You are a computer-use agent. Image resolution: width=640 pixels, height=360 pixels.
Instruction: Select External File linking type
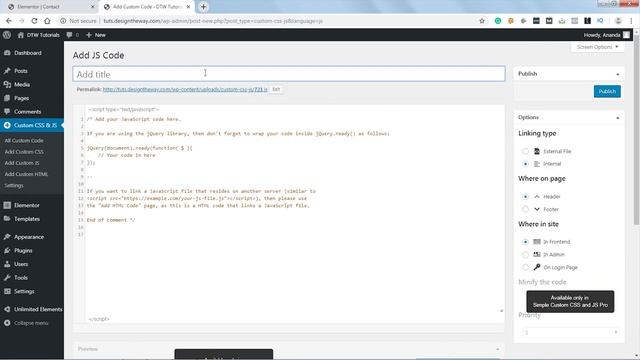click(x=525, y=151)
